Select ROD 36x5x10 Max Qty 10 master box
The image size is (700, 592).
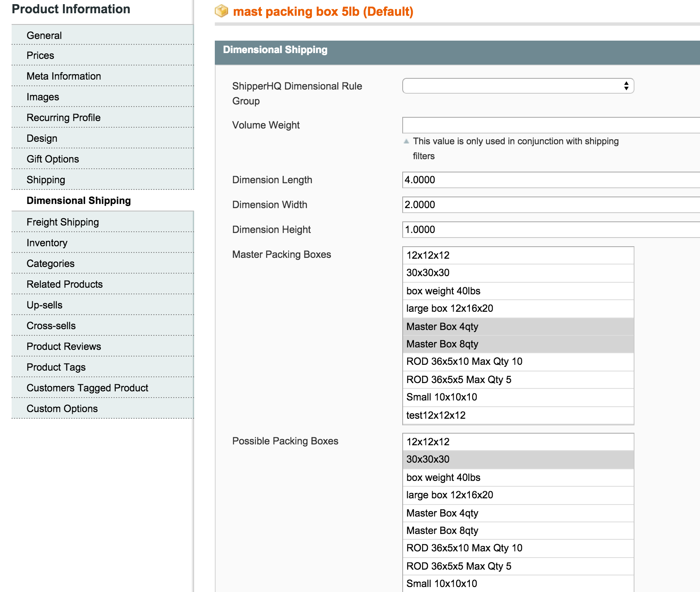click(x=464, y=362)
